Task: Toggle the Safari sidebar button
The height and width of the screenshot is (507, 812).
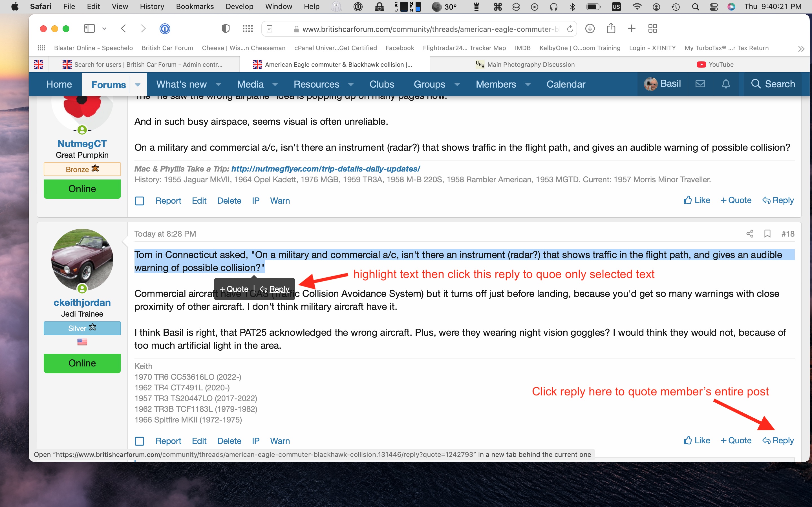Action: tap(89, 28)
